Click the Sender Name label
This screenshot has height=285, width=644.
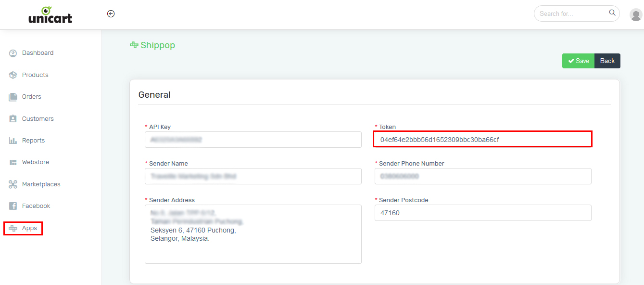pos(168,164)
